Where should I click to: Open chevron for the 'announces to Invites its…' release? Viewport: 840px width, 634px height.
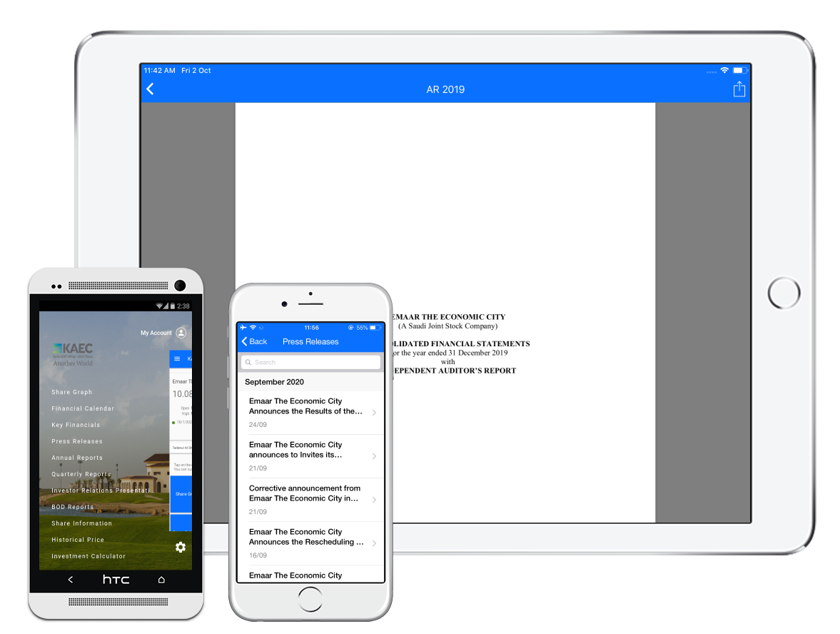374,456
